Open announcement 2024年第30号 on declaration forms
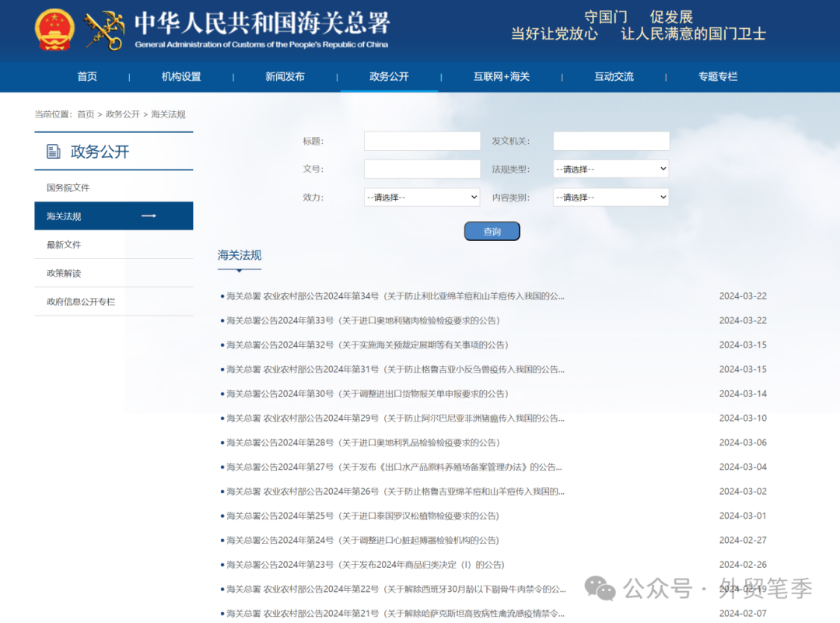840x623 pixels. pyautogui.click(x=367, y=394)
